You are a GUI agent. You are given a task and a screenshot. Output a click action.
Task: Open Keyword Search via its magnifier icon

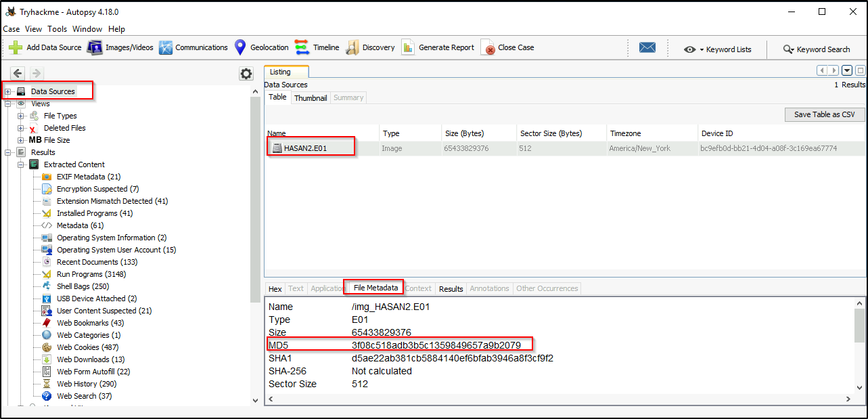click(789, 49)
